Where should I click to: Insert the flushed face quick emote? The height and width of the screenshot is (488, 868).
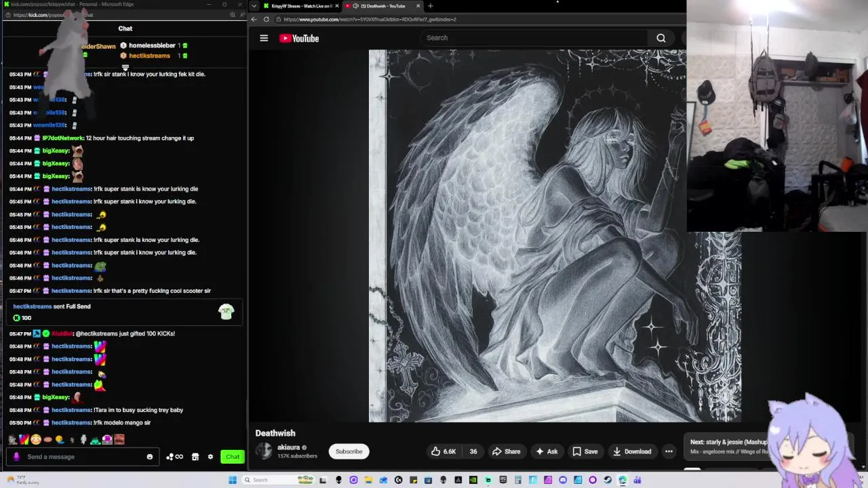tap(36, 439)
